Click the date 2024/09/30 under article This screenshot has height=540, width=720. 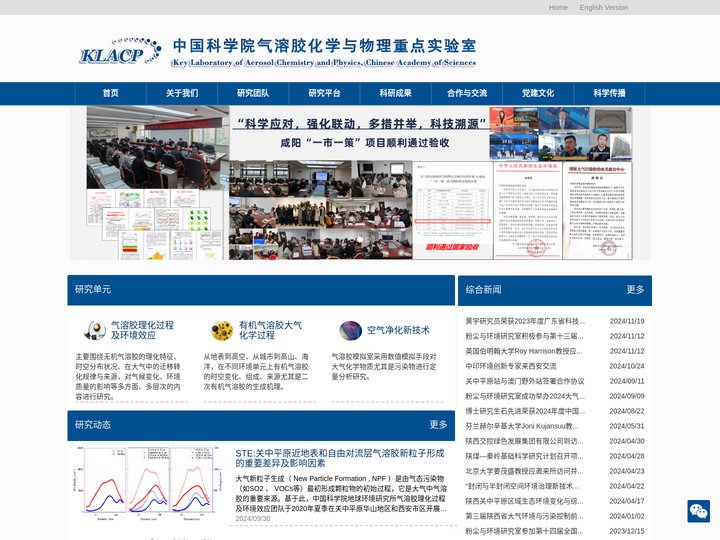pos(253,518)
